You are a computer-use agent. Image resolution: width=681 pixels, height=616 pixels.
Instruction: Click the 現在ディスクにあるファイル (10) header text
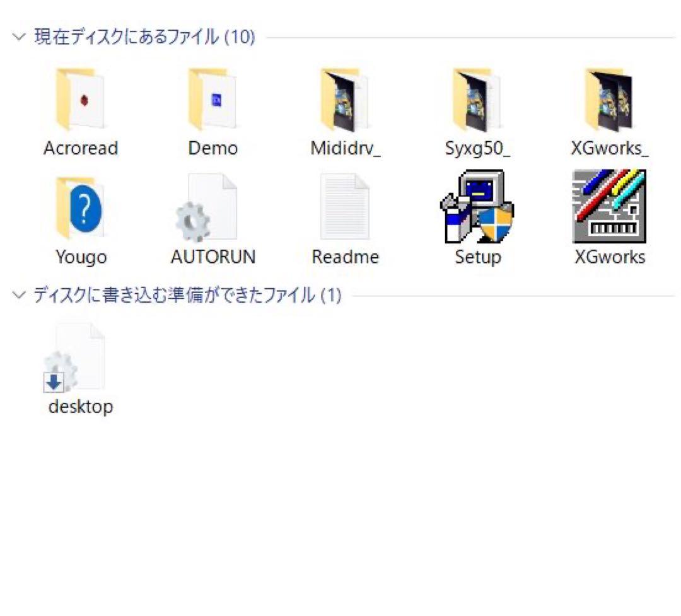point(144,37)
